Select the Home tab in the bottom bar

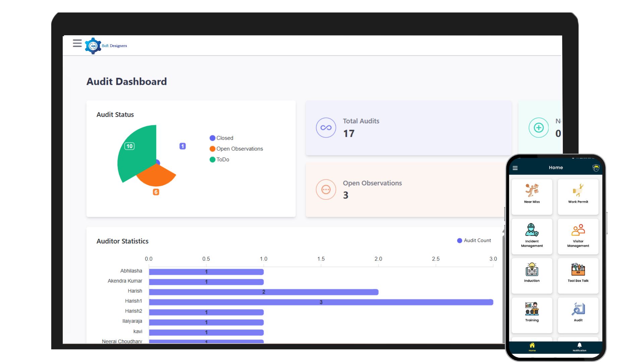point(532,347)
